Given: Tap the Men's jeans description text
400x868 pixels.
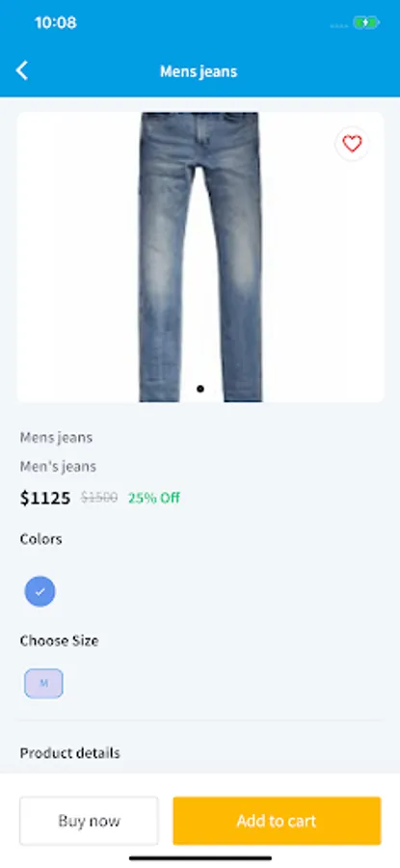Looking at the screenshot, I should tap(58, 467).
